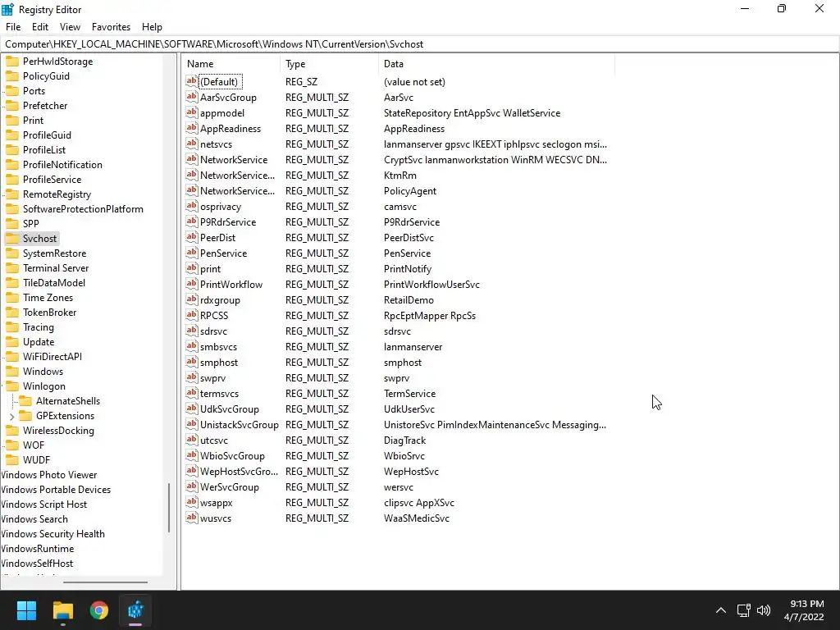Image resolution: width=840 pixels, height=630 pixels.
Task: Click the AarSvcGroup value icon
Action: click(192, 97)
